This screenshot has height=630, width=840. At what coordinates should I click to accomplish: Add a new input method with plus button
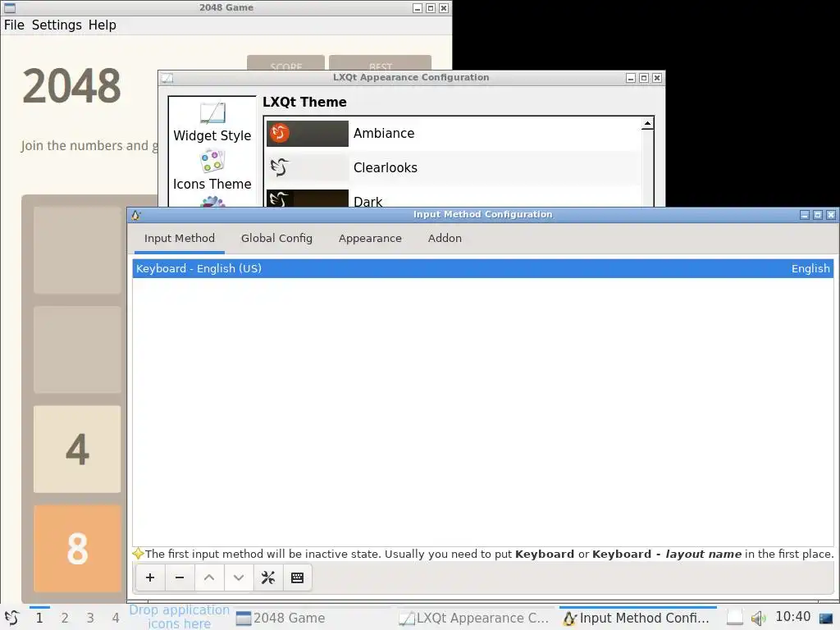pyautogui.click(x=150, y=577)
